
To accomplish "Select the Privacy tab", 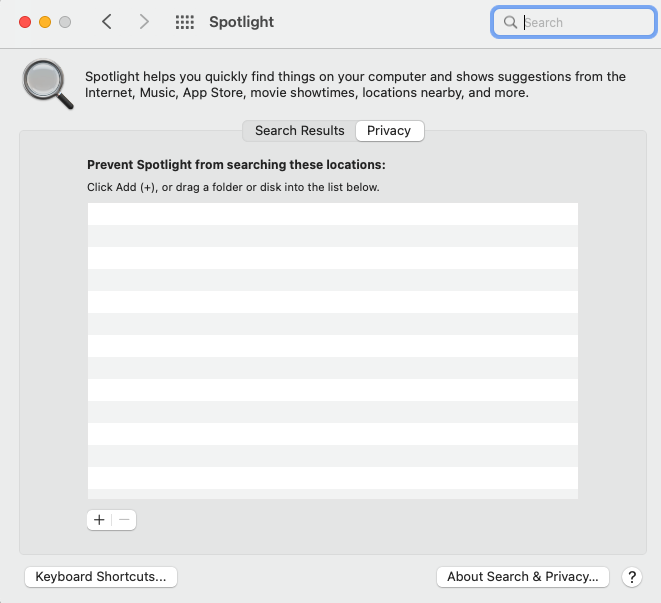I will click(389, 131).
